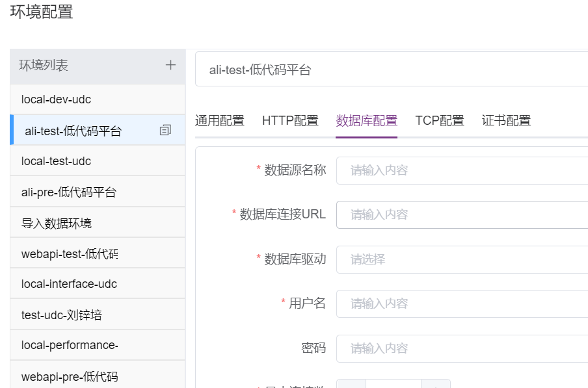Open the TCP配置 tab
The width and height of the screenshot is (588, 388).
[x=440, y=120]
